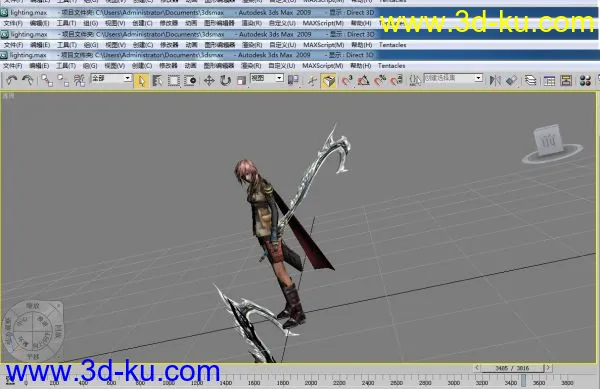Close the steering wheel with its X
The height and width of the screenshot is (389, 600).
click(59, 306)
